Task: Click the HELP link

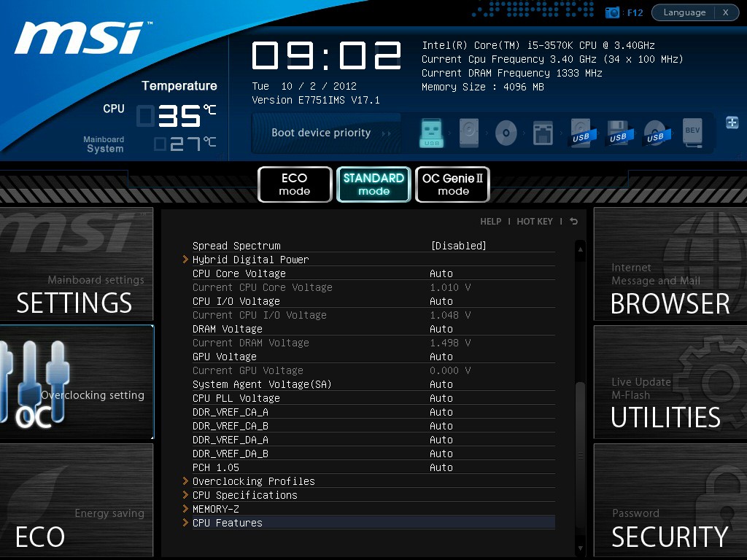Action: click(x=490, y=222)
